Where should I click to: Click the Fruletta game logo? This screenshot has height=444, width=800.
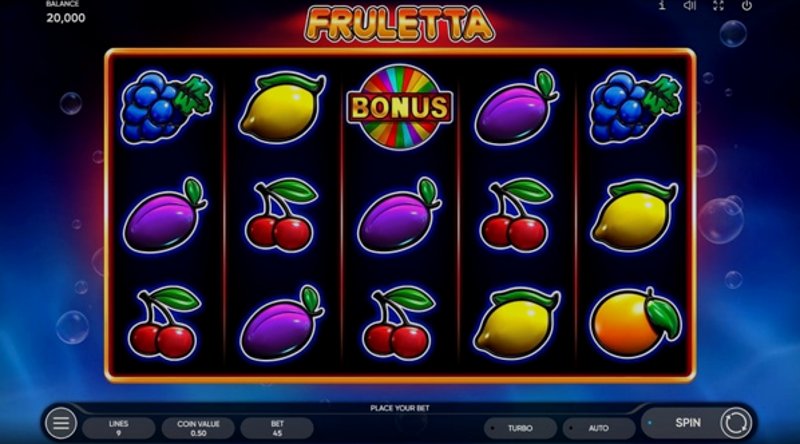point(399,24)
